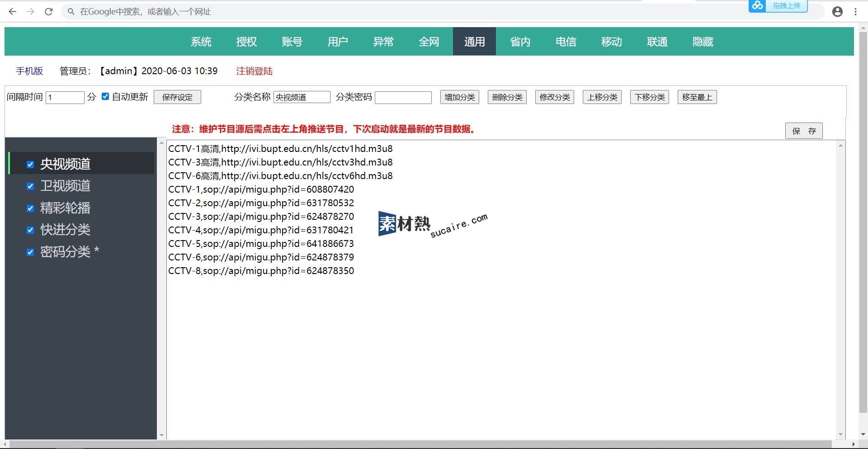
Task: Click the CCTV-3 migu id=624878270 line
Action: pos(261,217)
